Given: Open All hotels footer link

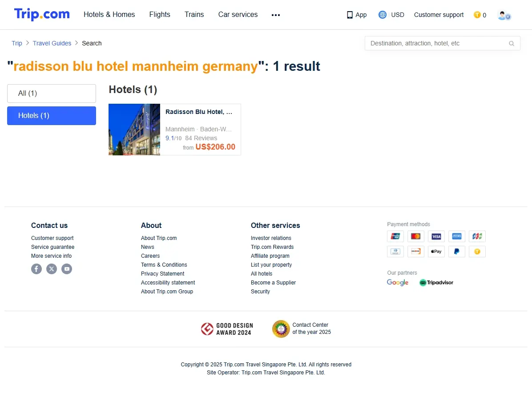Looking at the screenshot, I should click(x=261, y=274).
